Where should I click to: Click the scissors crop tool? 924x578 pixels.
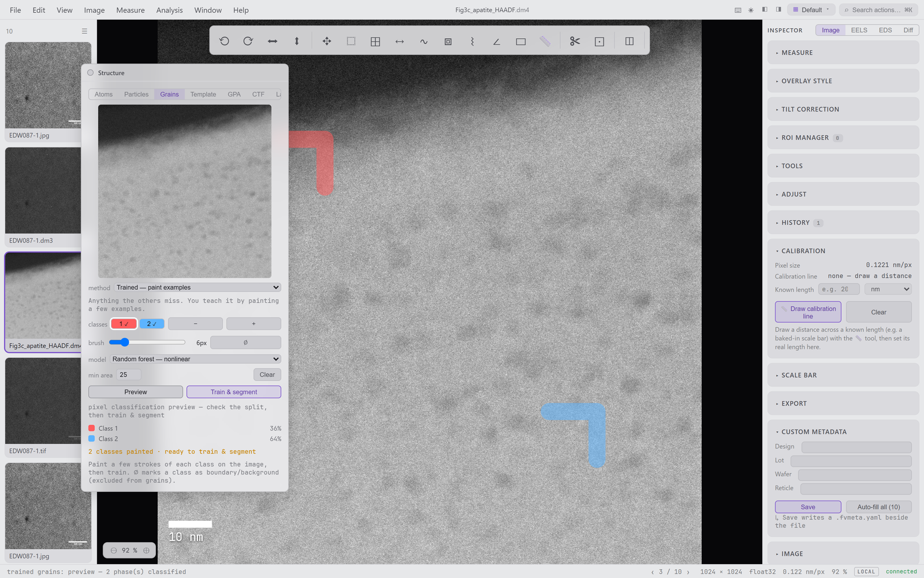tap(575, 41)
